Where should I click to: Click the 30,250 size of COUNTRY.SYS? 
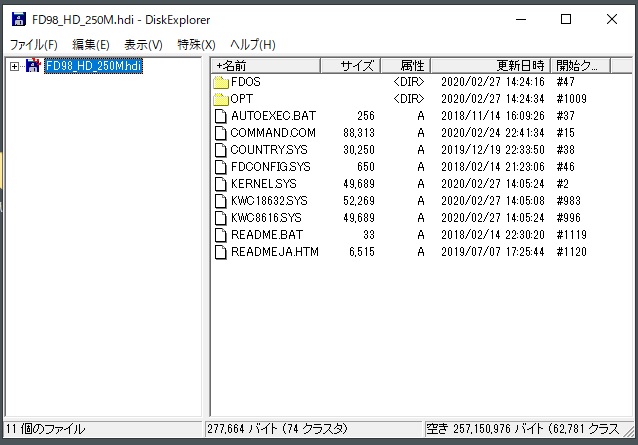(x=358, y=150)
